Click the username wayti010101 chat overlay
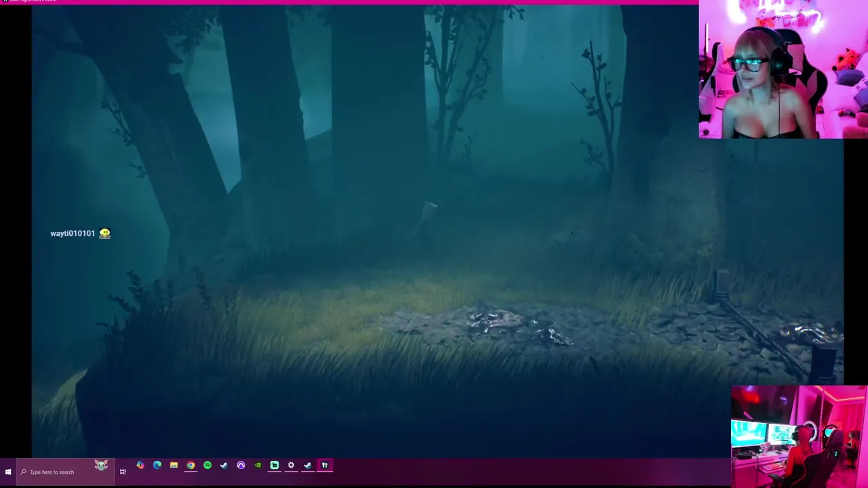The image size is (868, 488). (73, 233)
